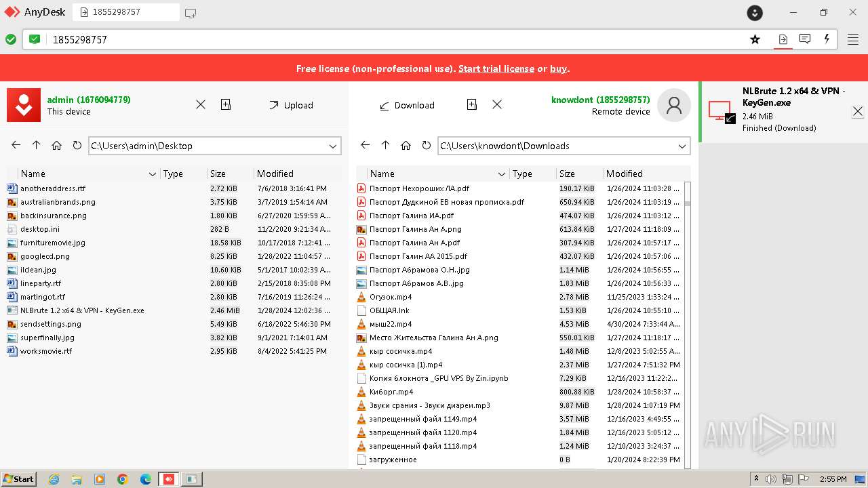The image size is (868, 488).
Task: Open the buy link in banner
Action: click(558, 68)
